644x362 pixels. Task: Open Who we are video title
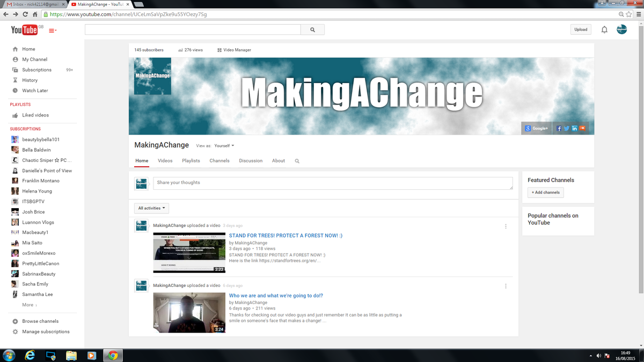[x=276, y=295]
